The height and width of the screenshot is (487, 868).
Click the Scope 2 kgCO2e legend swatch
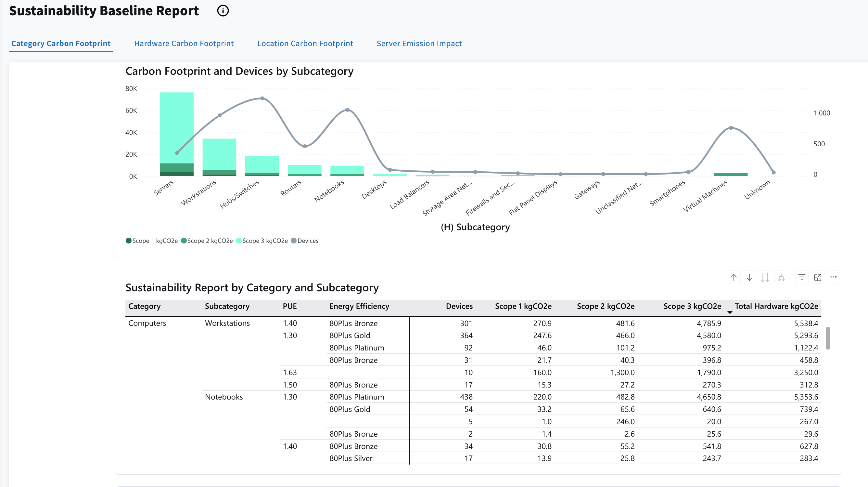(x=184, y=241)
